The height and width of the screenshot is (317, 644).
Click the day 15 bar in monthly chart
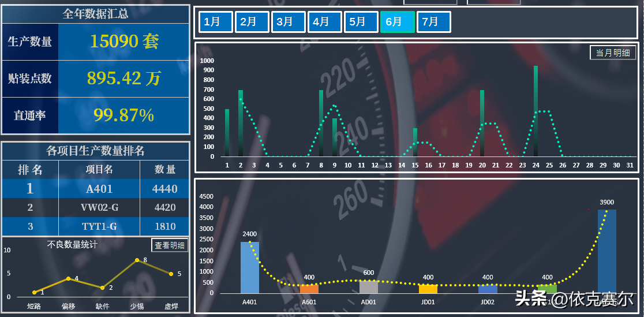click(x=415, y=142)
